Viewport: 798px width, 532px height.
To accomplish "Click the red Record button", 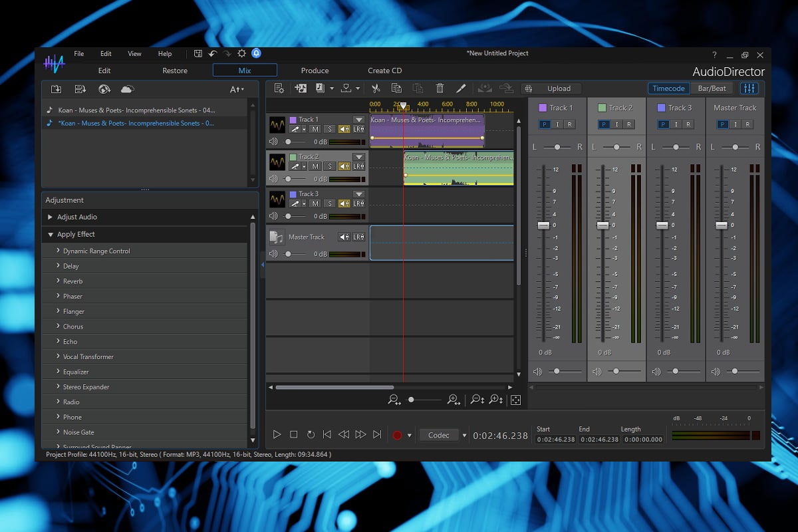I will 397,435.
